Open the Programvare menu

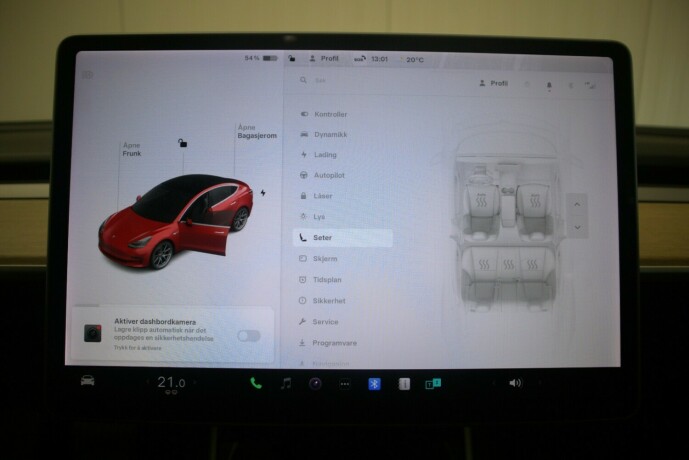(x=328, y=343)
